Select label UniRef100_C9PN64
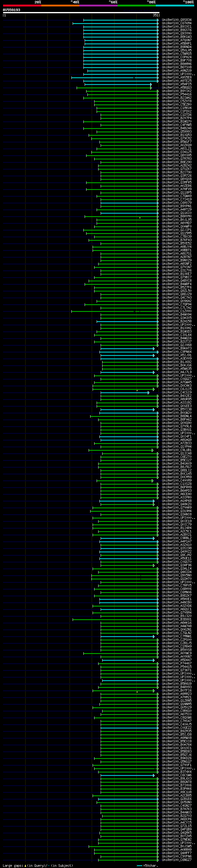Viewport: 197px width, 868px height. coord(177,352)
